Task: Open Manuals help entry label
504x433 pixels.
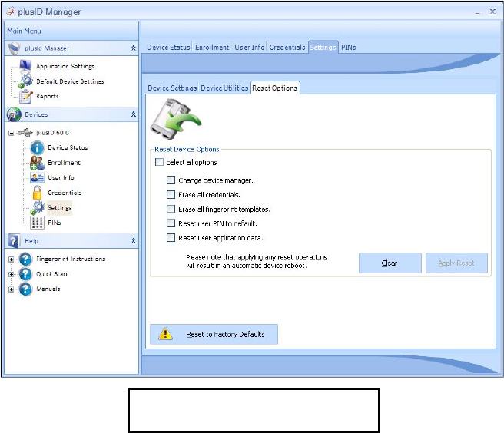Action: [48, 289]
